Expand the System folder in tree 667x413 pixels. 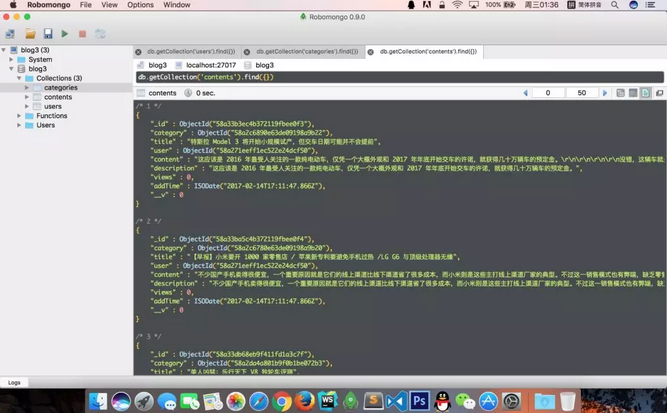pos(11,60)
